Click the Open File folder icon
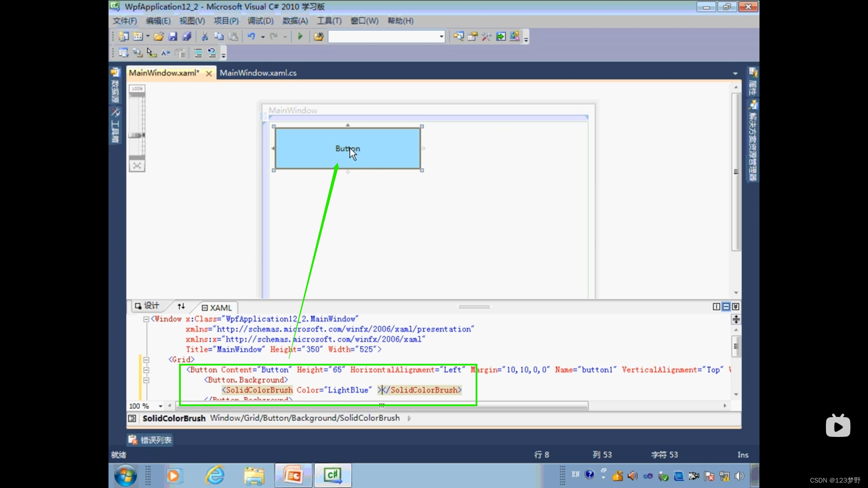This screenshot has width=868, height=488. [x=159, y=37]
